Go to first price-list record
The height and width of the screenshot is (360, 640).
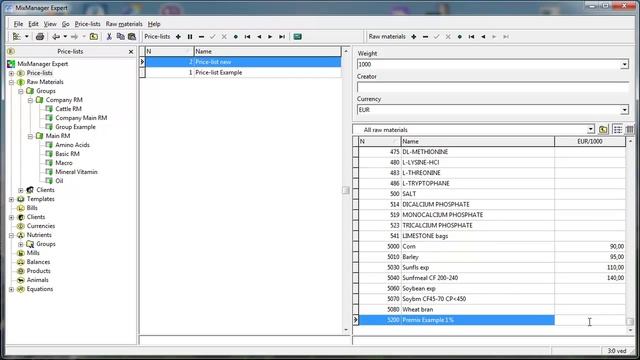[x=247, y=37]
